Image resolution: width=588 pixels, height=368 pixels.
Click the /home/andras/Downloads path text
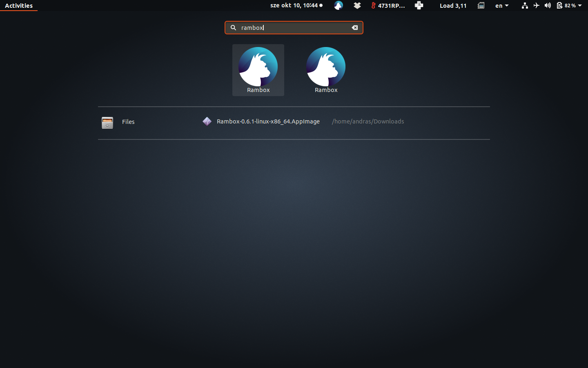[x=368, y=121]
